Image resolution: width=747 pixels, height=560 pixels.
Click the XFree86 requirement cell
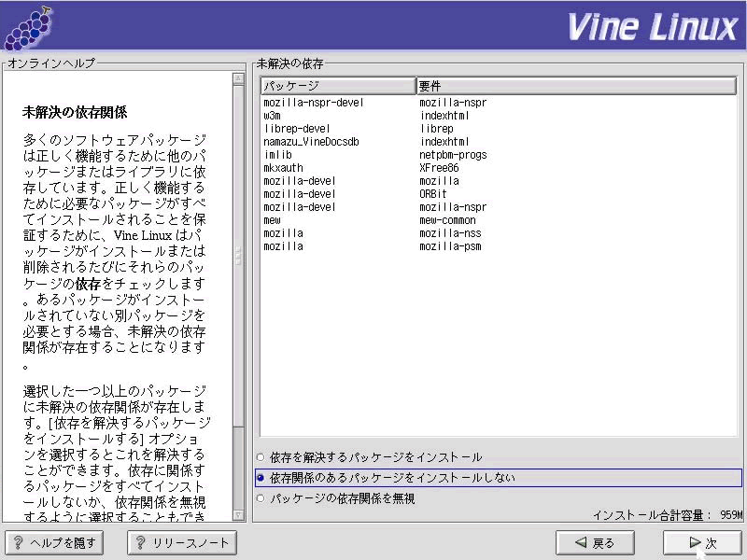(439, 168)
